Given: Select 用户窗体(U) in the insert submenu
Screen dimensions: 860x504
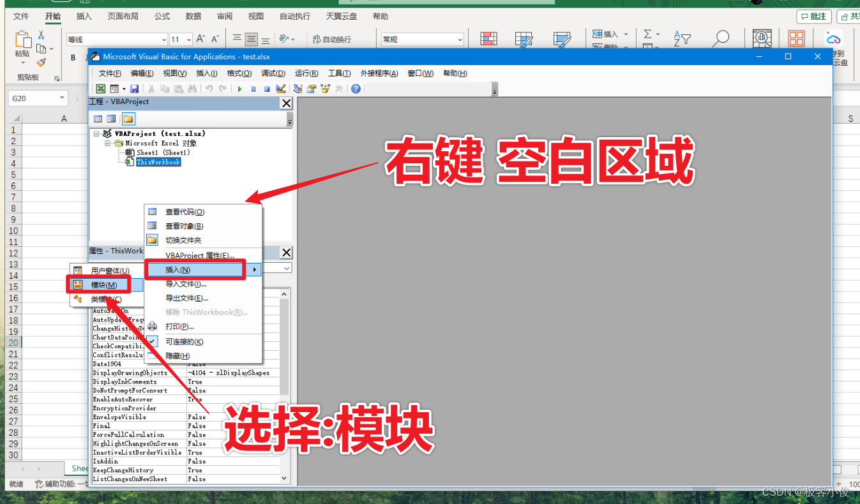Looking at the screenshot, I should (x=107, y=271).
